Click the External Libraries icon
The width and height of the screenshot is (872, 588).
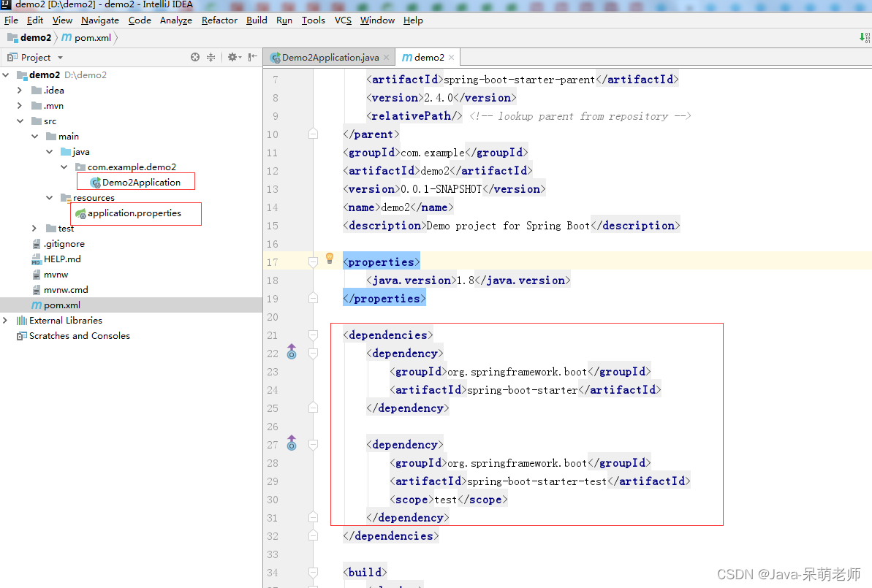tap(22, 321)
